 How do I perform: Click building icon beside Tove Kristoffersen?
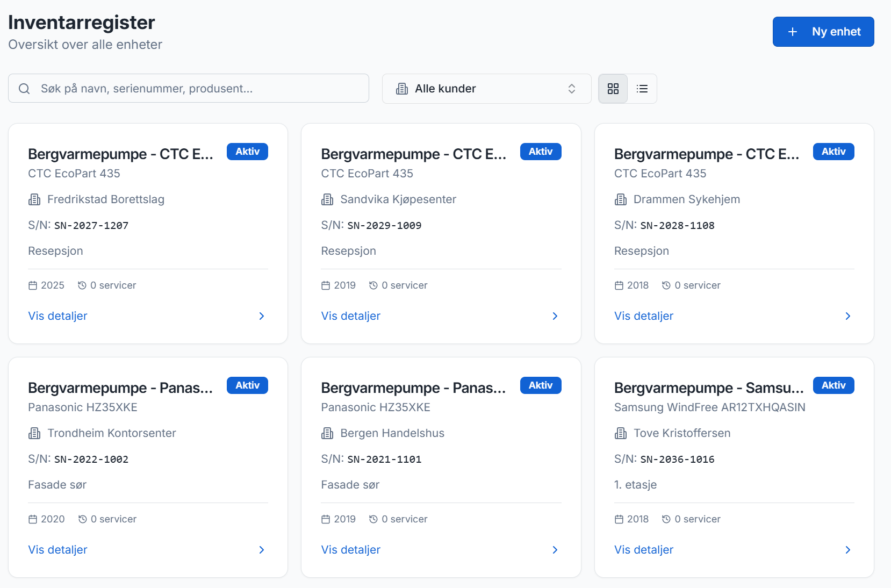(x=621, y=433)
